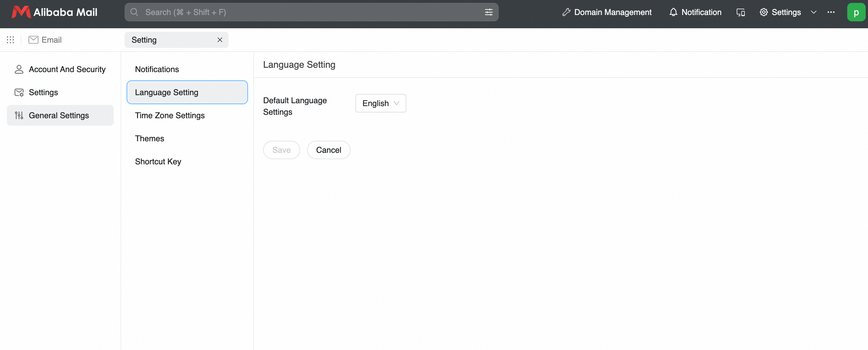Click the Notification bell icon
The image size is (868, 350).
[x=673, y=12]
